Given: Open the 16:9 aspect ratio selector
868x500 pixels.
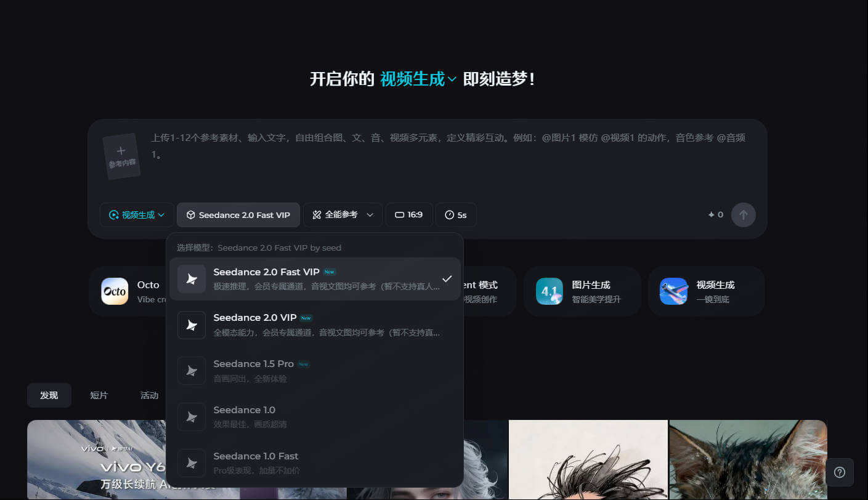Looking at the screenshot, I should (x=409, y=215).
